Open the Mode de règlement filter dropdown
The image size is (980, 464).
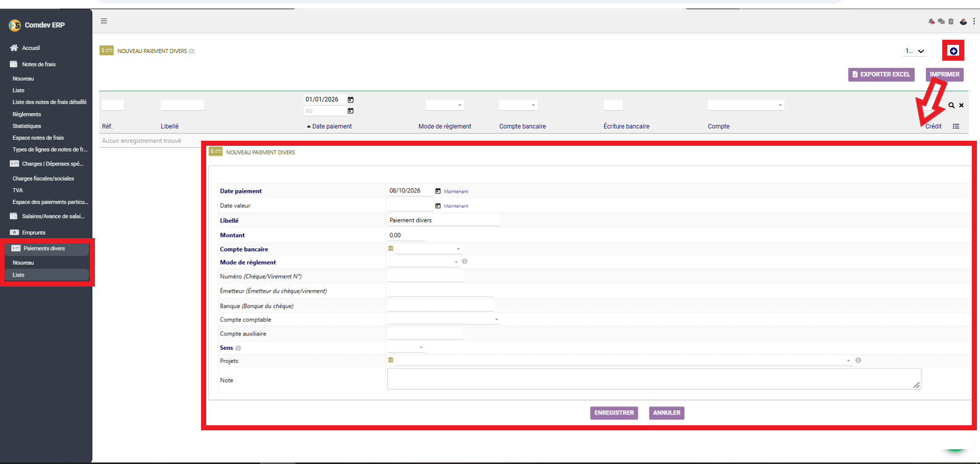[x=445, y=105]
